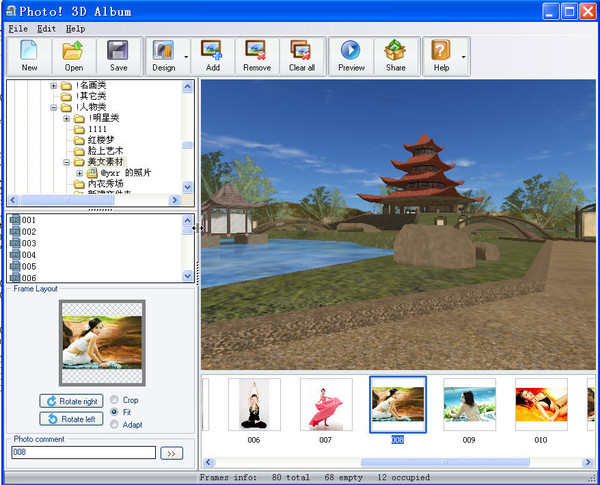600x485 pixels.
Task: Open an album with the Open icon
Action: 73,50
